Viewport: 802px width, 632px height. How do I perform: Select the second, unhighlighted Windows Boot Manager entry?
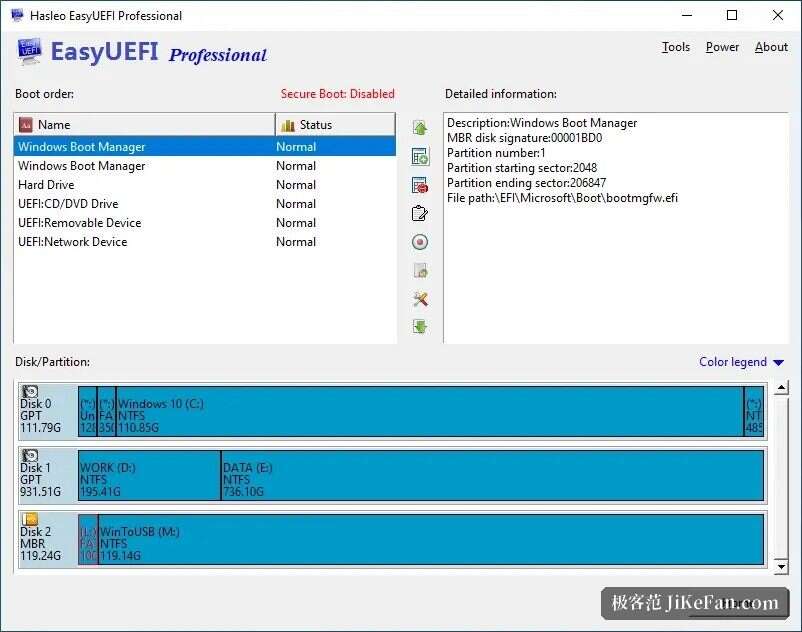pyautogui.click(x=205, y=166)
